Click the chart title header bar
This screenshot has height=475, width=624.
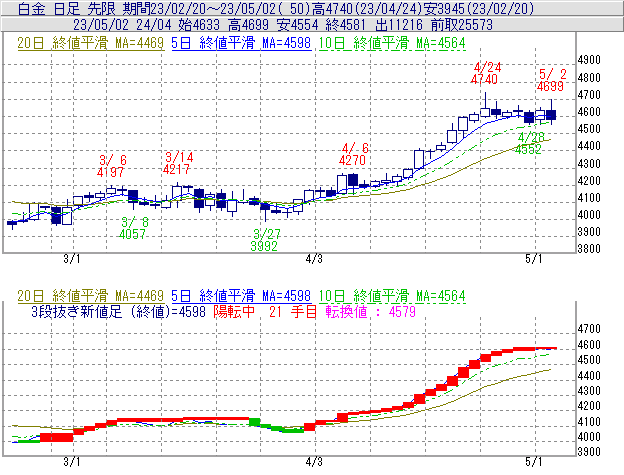point(312,8)
